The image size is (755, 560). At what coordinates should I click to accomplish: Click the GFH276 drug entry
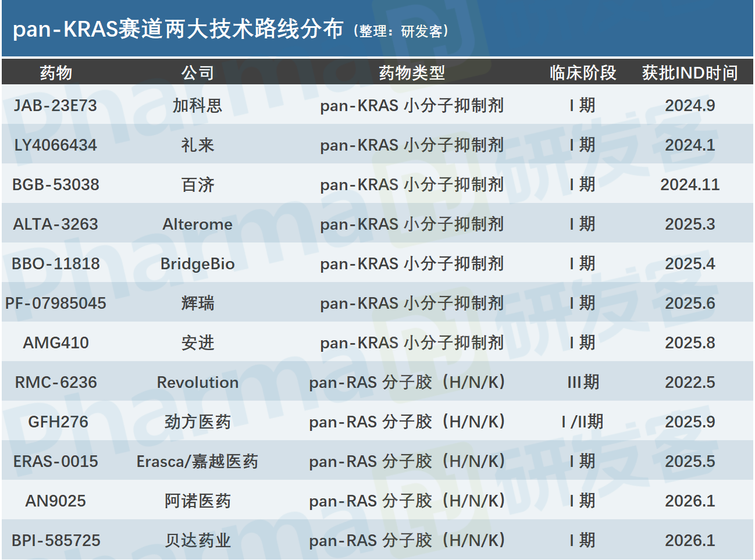click(58, 422)
